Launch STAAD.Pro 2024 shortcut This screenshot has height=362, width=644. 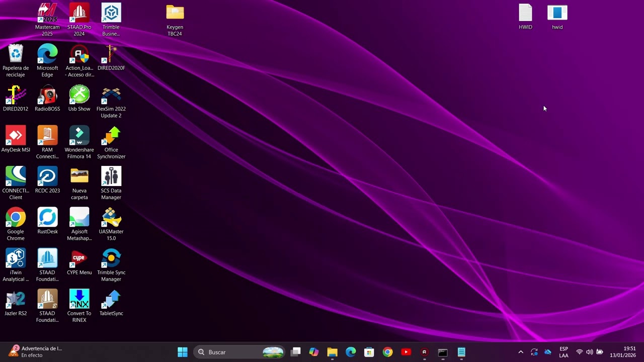pos(79,20)
